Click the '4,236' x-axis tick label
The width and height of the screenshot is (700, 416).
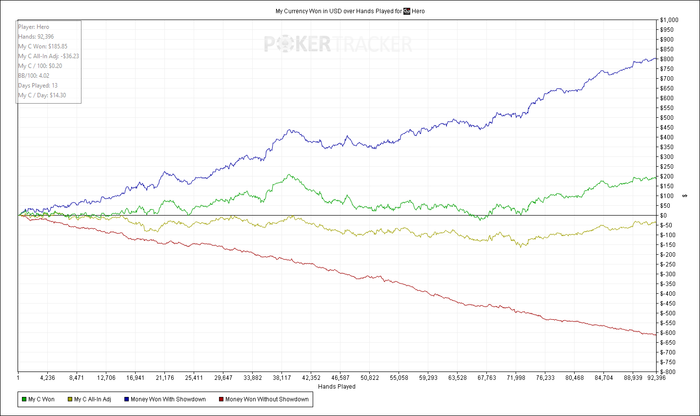(x=47, y=378)
